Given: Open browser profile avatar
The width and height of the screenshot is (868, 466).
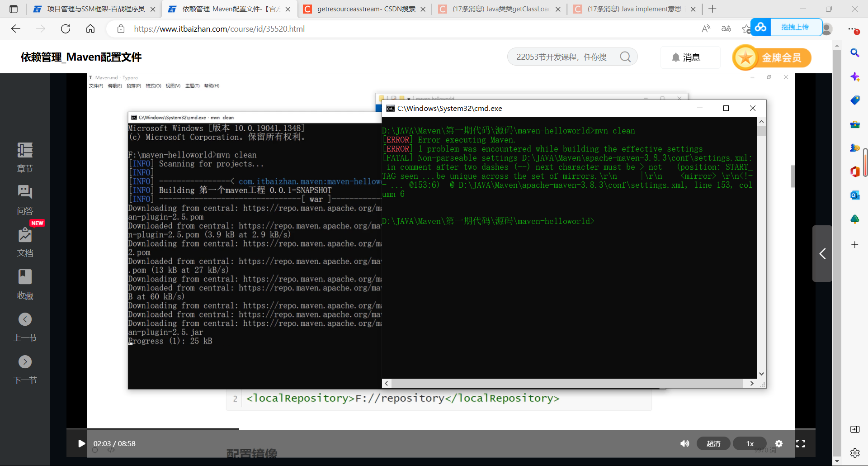Looking at the screenshot, I should [827, 29].
